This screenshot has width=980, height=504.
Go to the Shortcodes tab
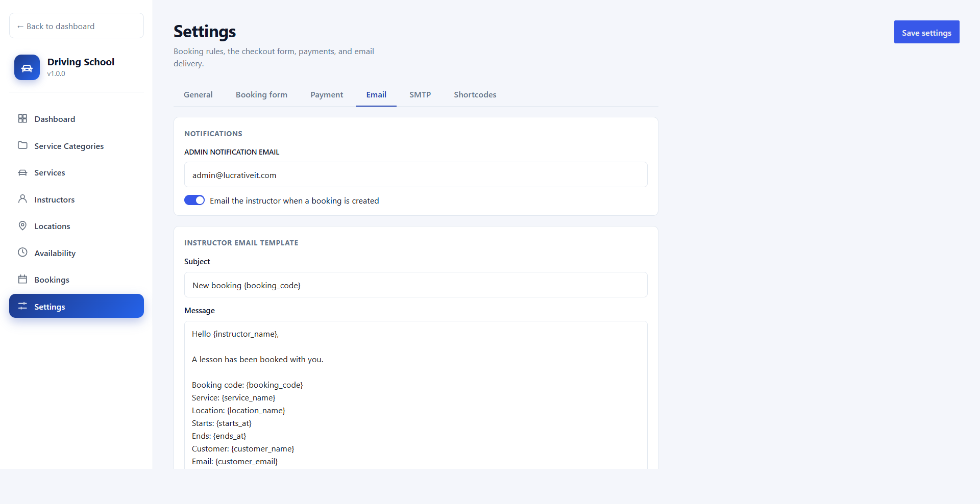click(x=475, y=94)
